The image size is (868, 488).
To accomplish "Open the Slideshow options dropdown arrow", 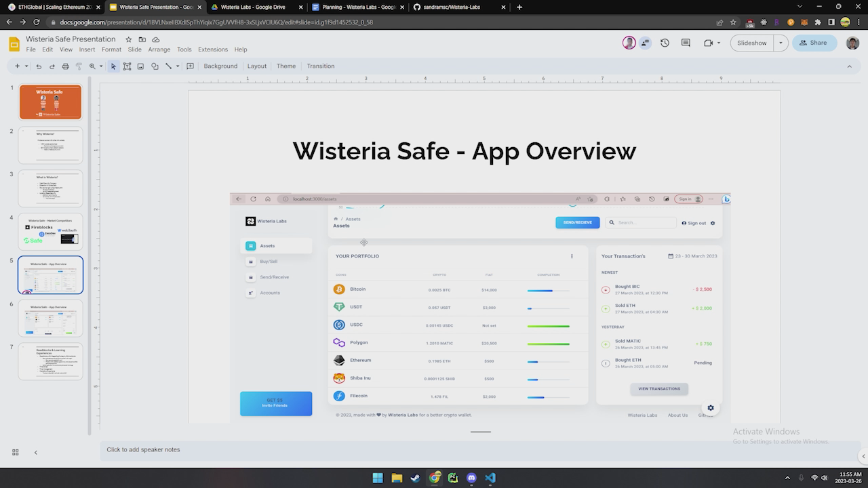I will click(781, 43).
